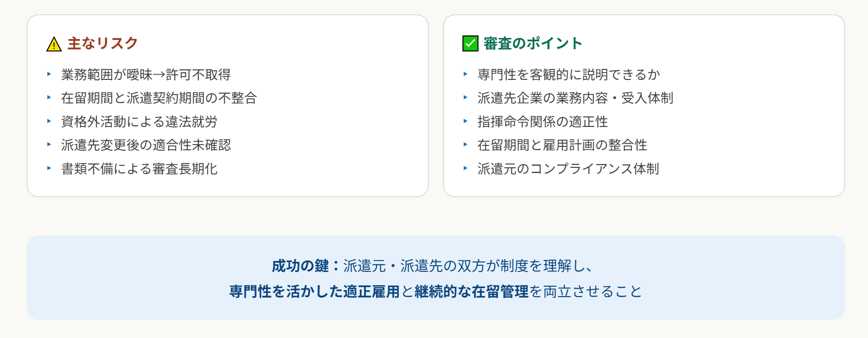Click the arrow bullet beside 派遣元のコンプライアンス体制

pyautogui.click(x=465, y=168)
